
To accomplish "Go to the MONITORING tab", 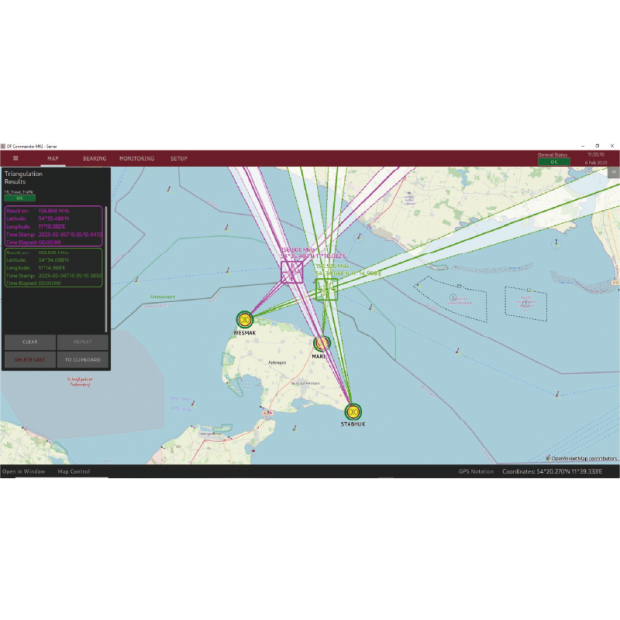I will point(137,158).
